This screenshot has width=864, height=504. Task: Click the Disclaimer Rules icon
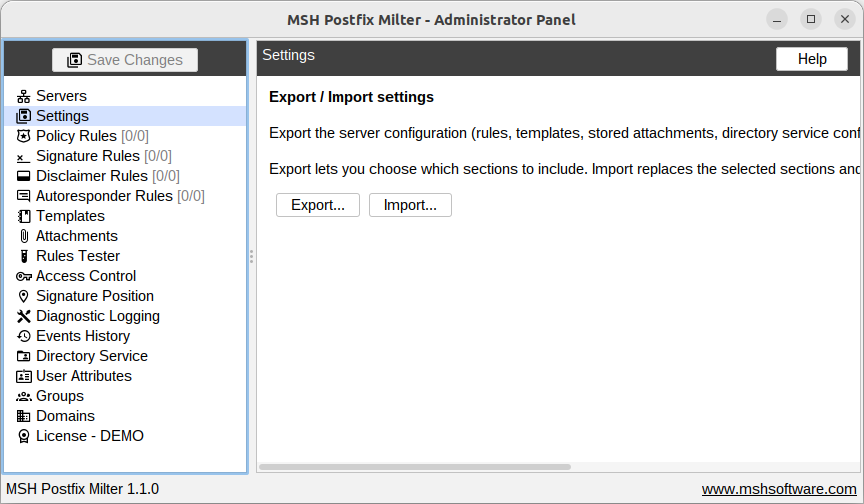pos(23,176)
